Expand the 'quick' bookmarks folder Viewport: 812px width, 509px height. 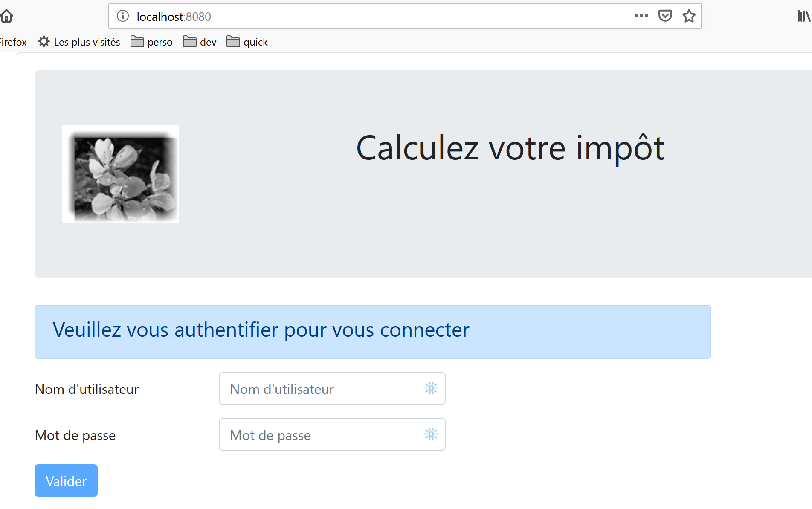coord(247,42)
